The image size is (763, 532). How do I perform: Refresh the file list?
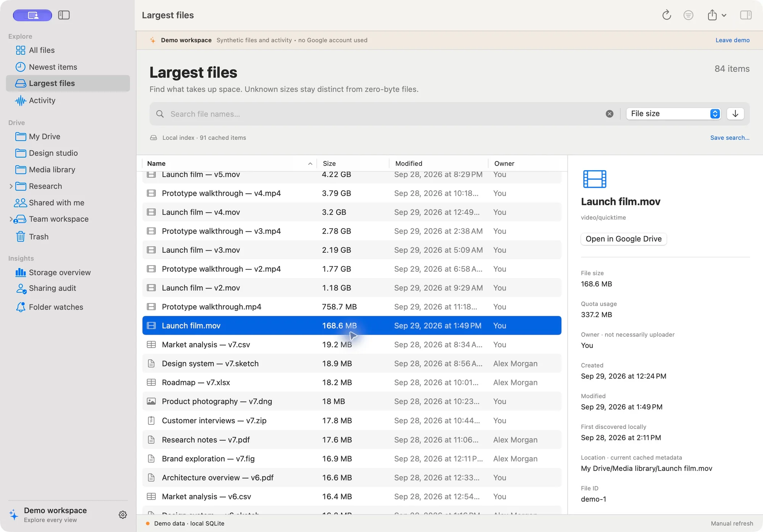(x=666, y=15)
